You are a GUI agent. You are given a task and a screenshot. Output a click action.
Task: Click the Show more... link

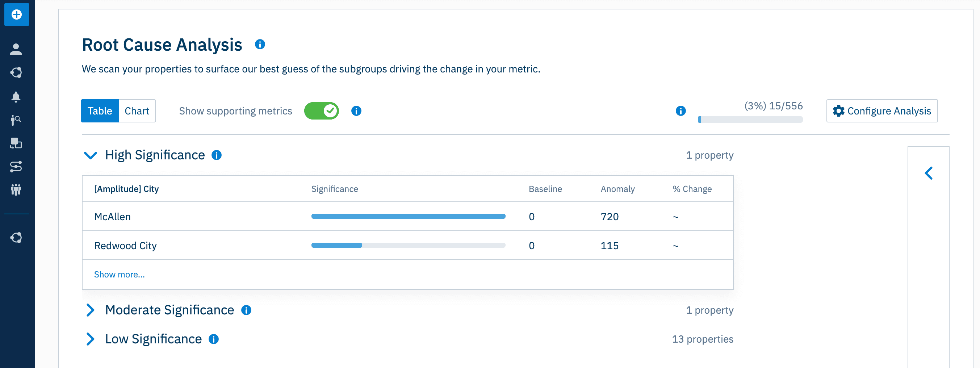coord(119,275)
